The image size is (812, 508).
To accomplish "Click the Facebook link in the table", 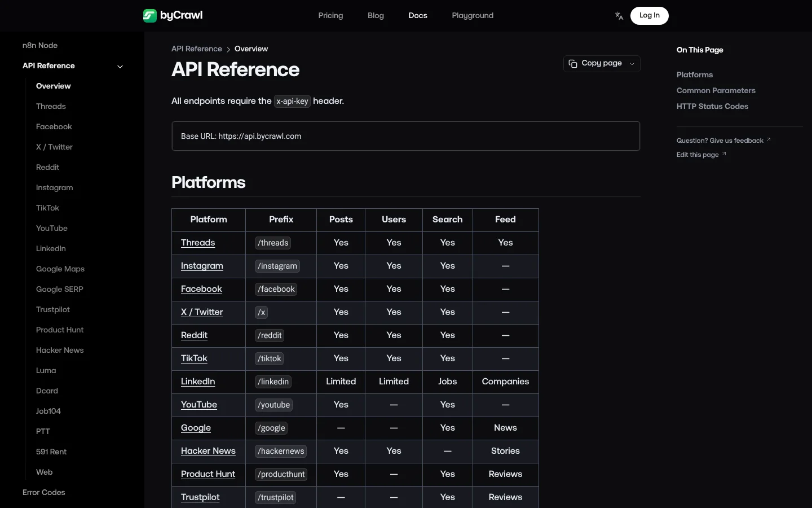I will (201, 289).
